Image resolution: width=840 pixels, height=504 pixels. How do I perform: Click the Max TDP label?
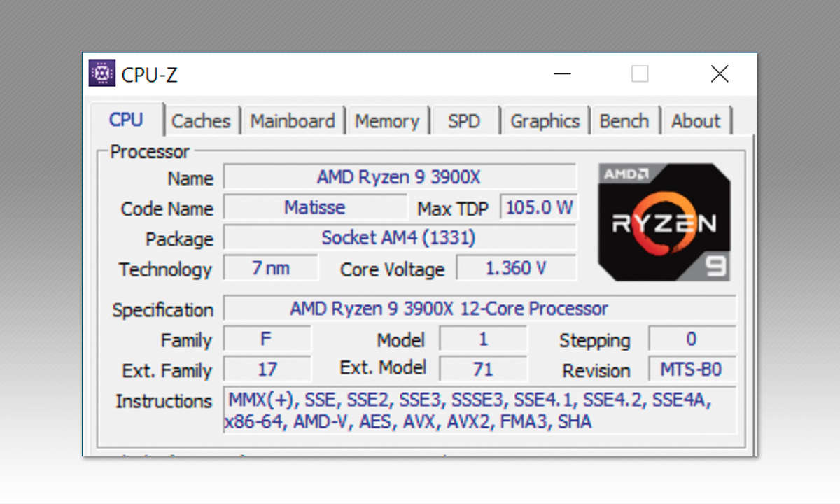[x=453, y=209]
